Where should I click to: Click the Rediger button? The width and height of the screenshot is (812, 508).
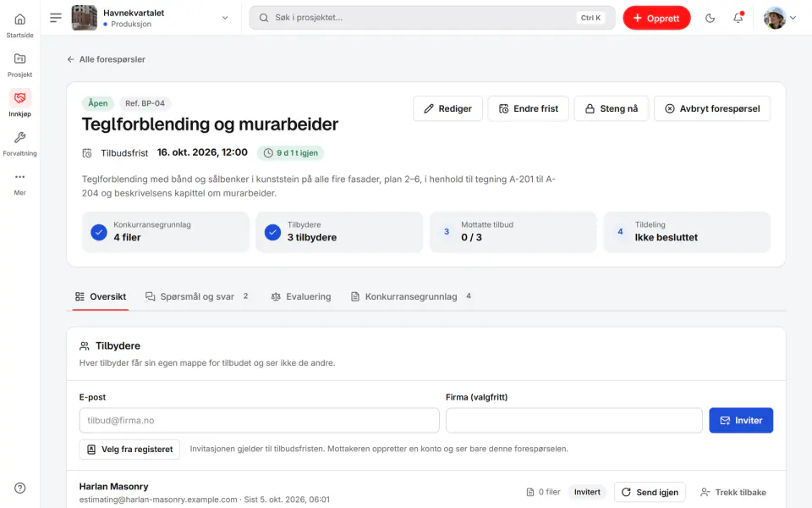pyautogui.click(x=447, y=108)
